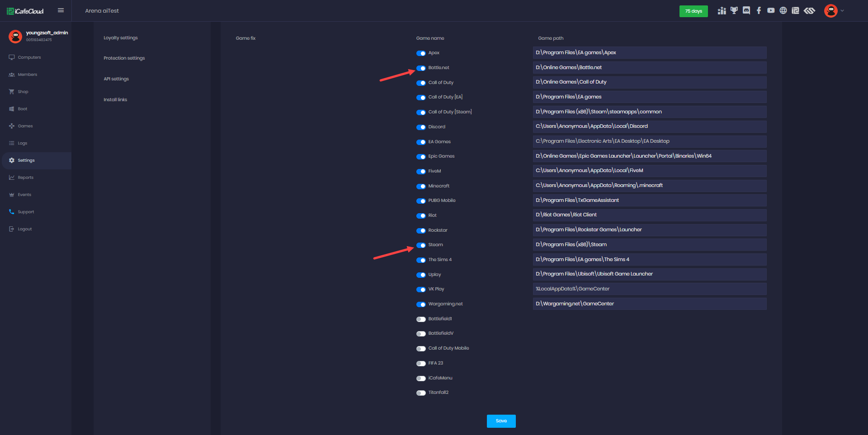Click the Events crown icon in sidebar
This screenshot has height=435, width=868.
click(x=12, y=195)
